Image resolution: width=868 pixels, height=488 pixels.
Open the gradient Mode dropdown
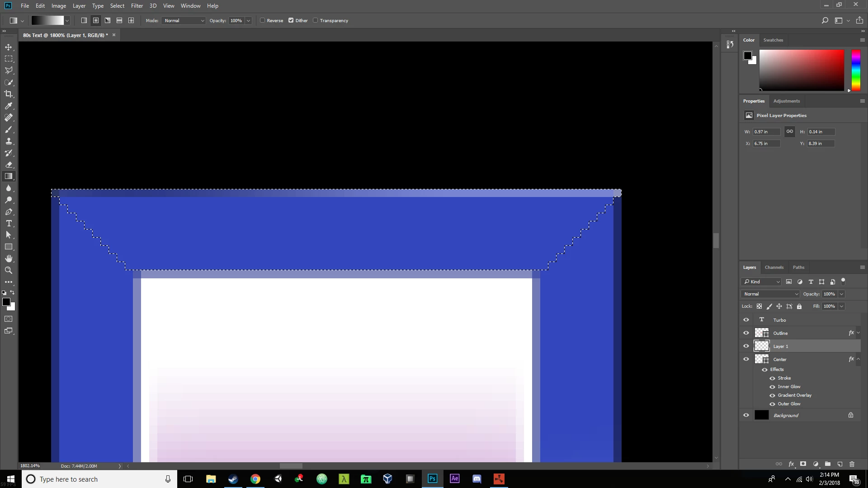(184, 20)
